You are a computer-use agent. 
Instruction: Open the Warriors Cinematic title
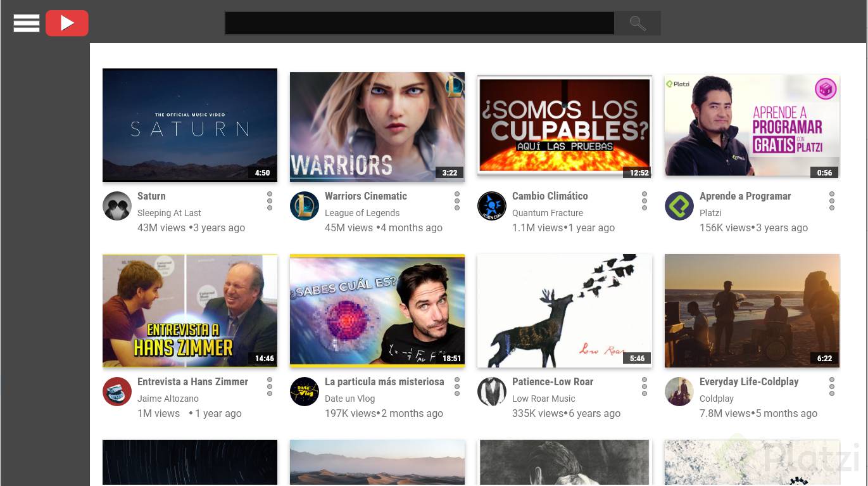pyautogui.click(x=366, y=196)
